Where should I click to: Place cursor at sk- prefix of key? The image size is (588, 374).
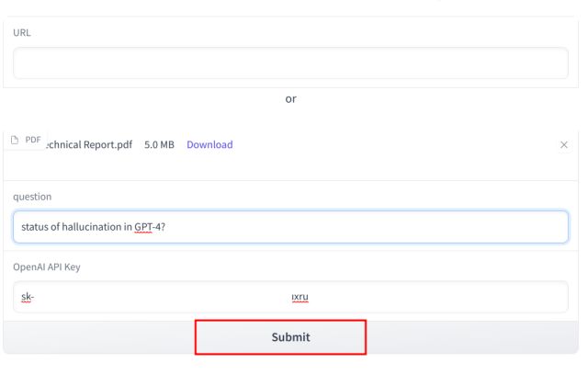click(28, 297)
